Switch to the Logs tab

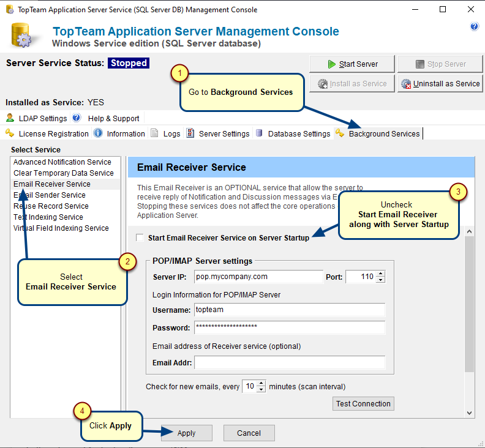click(x=166, y=133)
